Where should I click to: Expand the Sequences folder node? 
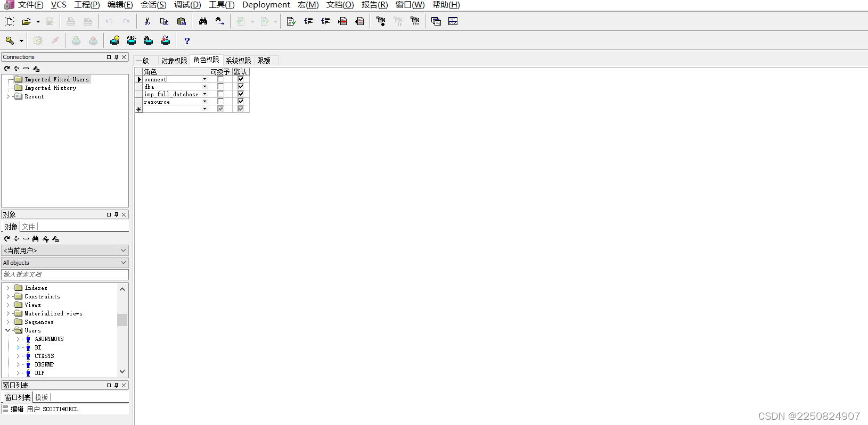pyautogui.click(x=7, y=322)
